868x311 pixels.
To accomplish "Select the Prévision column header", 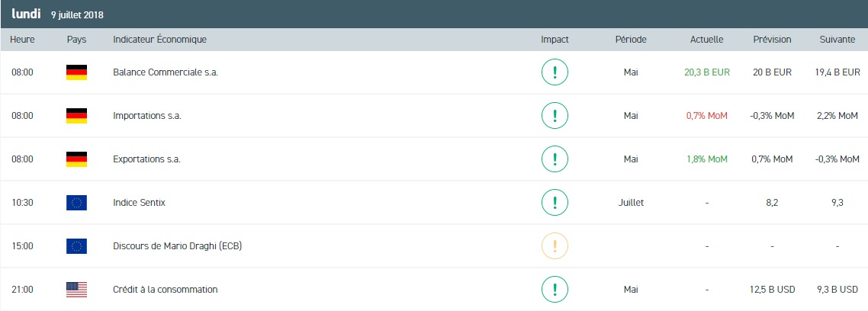I will 772,40.
